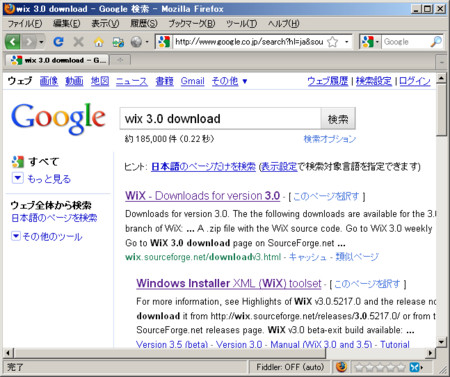
Task: Click the grey globe toolbar icon
Action: pos(136,42)
